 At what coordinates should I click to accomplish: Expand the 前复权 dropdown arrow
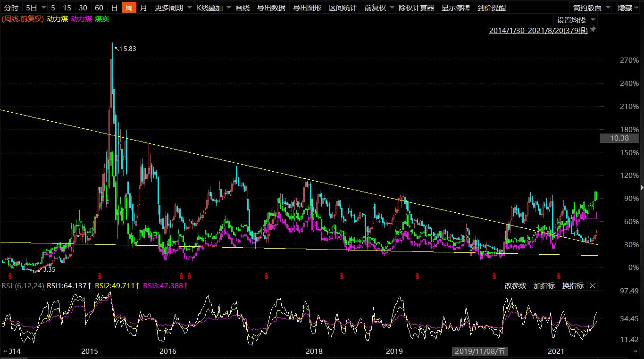point(392,8)
